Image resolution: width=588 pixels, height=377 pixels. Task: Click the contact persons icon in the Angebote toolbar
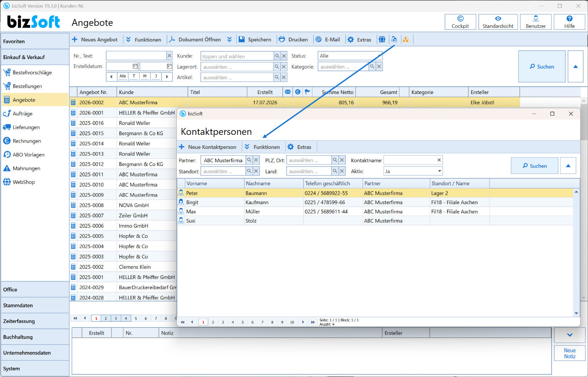pyautogui.click(x=394, y=40)
